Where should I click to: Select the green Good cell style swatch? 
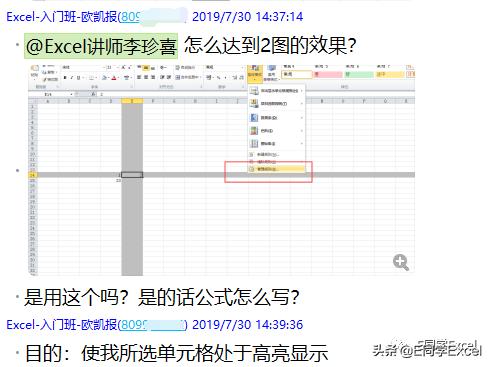click(359, 74)
